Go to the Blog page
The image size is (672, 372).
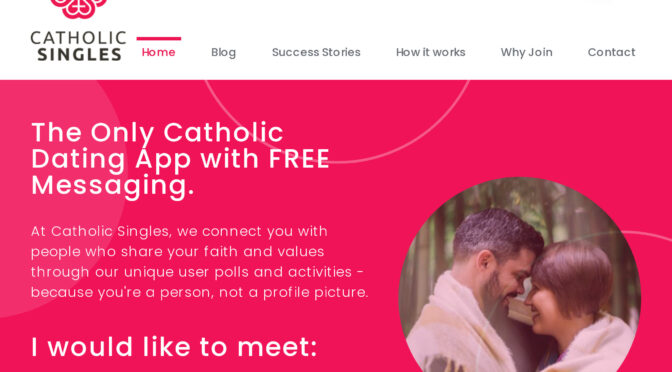[x=223, y=52]
